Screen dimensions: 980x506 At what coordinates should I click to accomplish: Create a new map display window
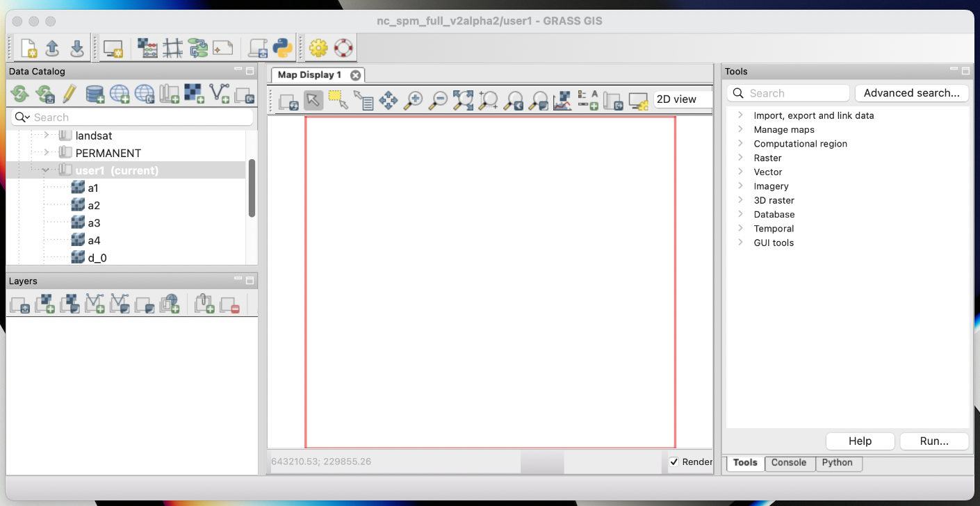(113, 48)
